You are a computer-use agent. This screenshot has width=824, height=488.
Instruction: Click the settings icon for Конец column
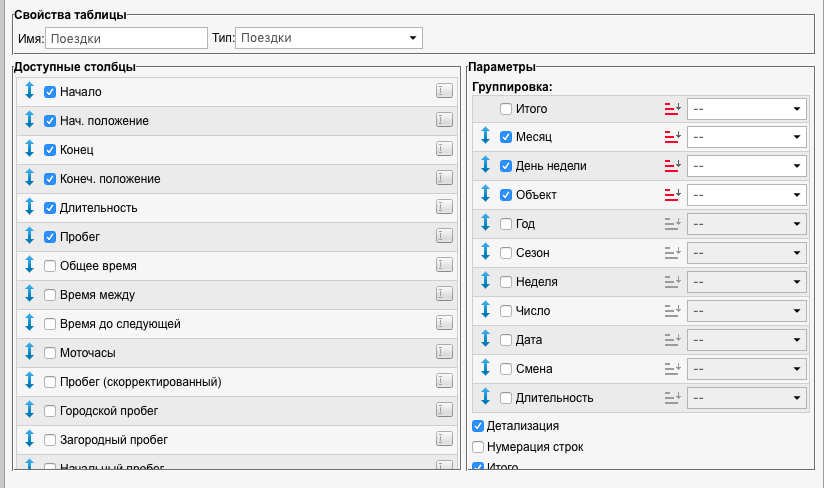444,150
